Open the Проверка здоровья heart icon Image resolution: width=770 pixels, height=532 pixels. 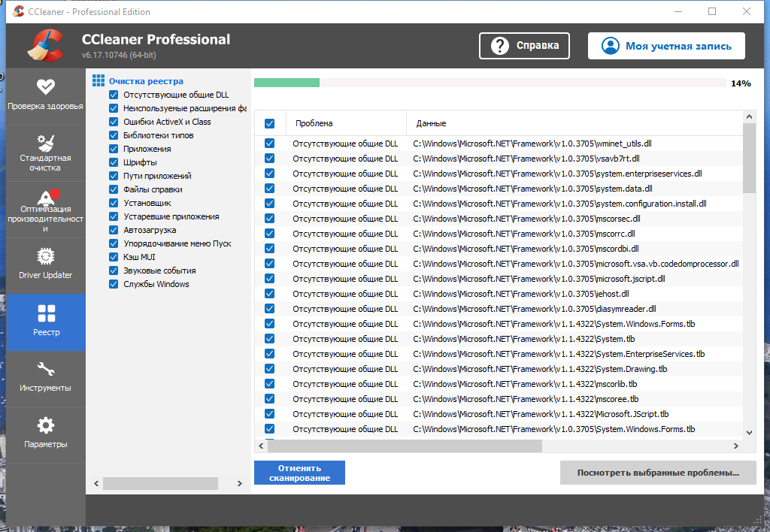tap(46, 87)
